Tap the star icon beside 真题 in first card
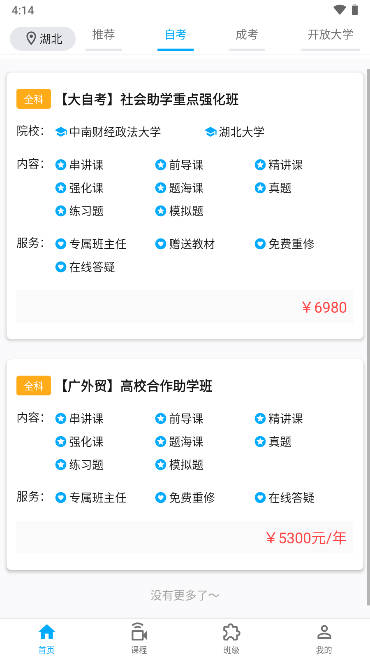370x659 pixels. 260,188
